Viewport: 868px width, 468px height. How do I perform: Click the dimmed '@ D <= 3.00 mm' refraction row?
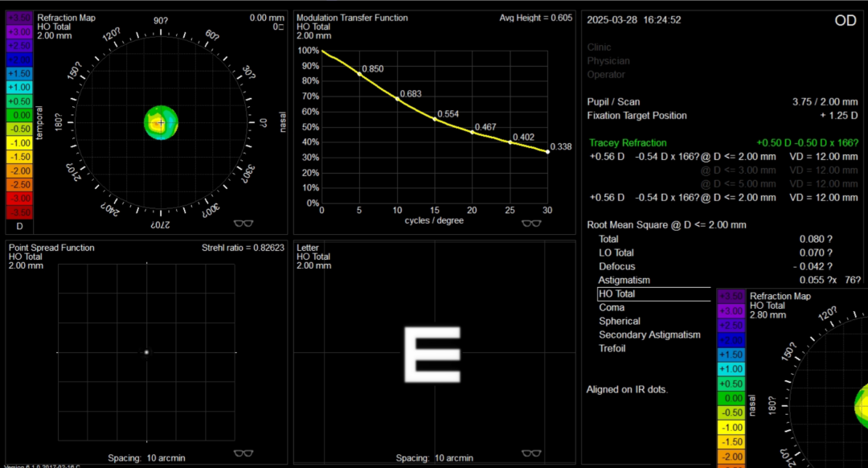tap(779, 170)
